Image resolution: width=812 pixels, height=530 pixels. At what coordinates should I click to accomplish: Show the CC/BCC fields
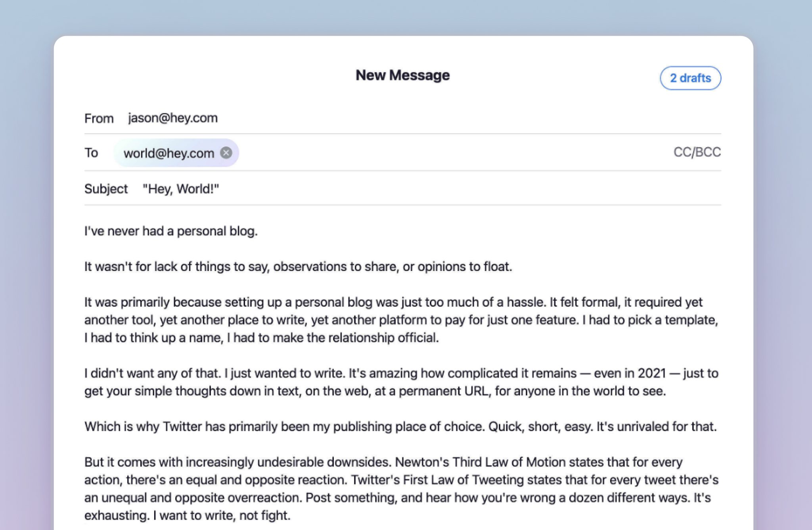[x=697, y=152]
